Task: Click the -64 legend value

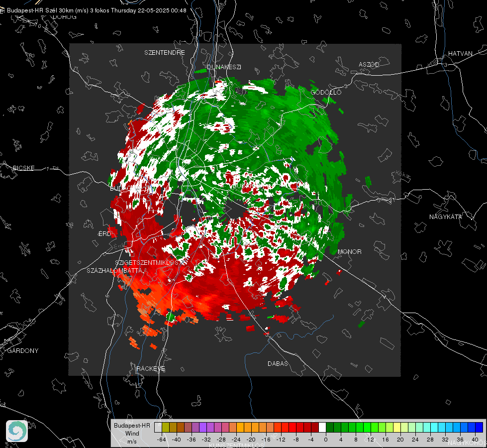Action: click(161, 440)
